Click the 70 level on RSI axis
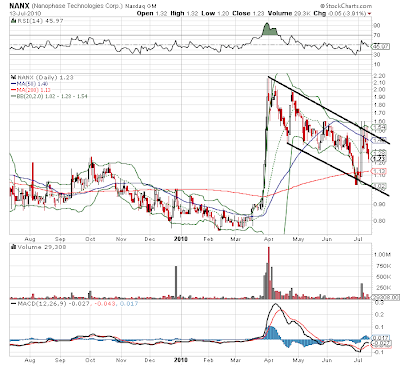Viewport: 400px width, 365px height. (x=377, y=35)
